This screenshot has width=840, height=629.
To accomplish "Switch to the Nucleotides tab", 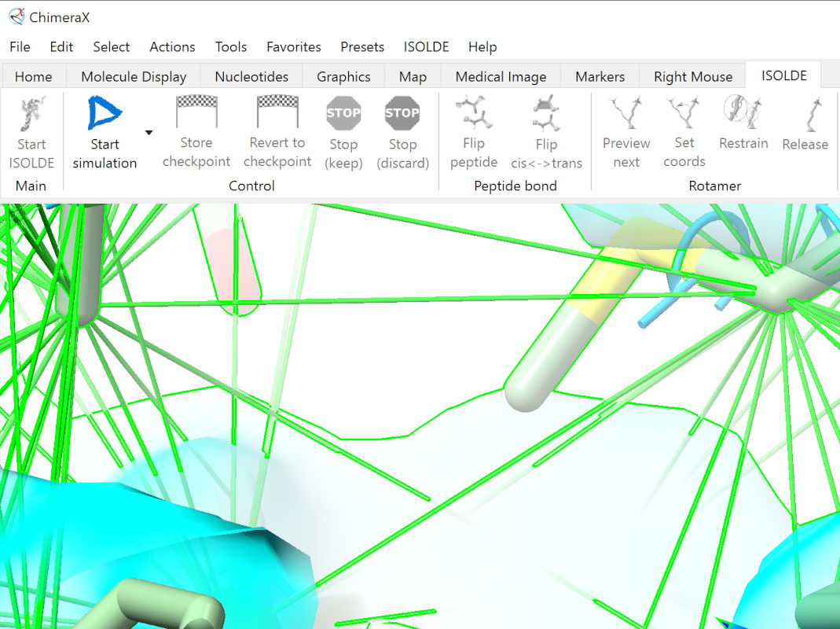I will [x=251, y=77].
